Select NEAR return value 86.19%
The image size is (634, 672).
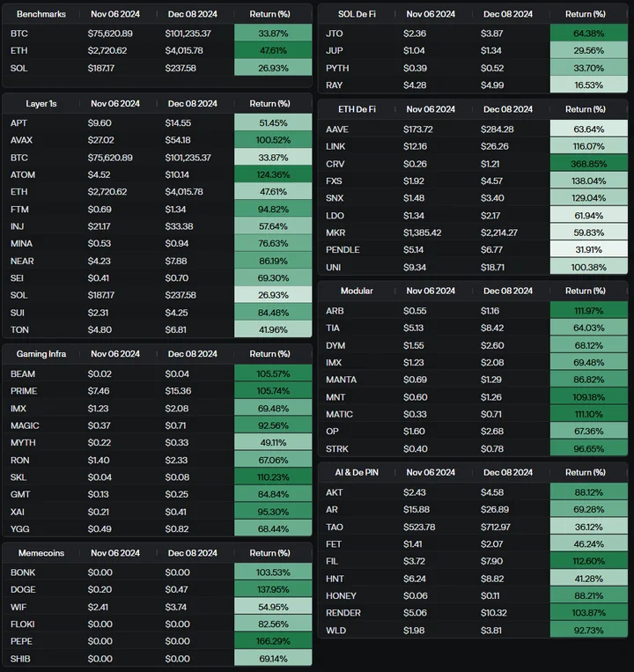pyautogui.click(x=273, y=261)
